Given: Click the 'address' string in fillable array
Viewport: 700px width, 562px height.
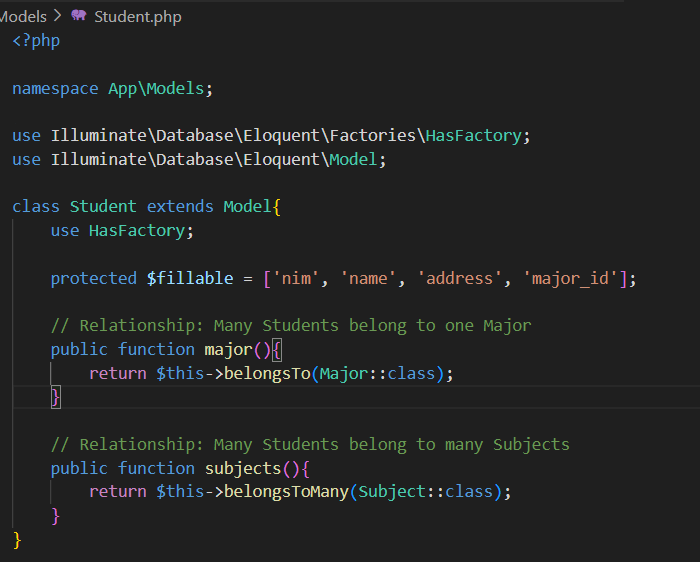Looking at the screenshot, I should pyautogui.click(x=460, y=278).
